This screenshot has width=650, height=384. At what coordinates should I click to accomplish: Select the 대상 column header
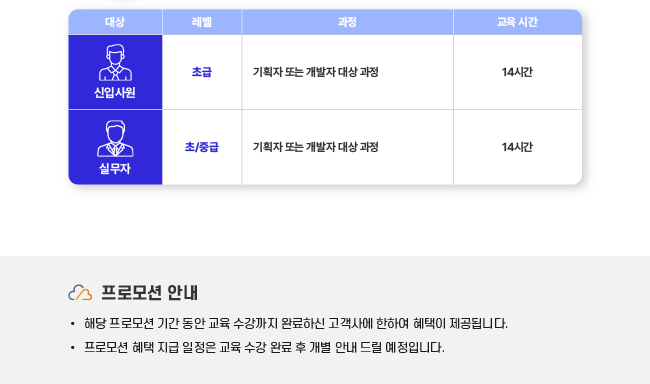115,22
